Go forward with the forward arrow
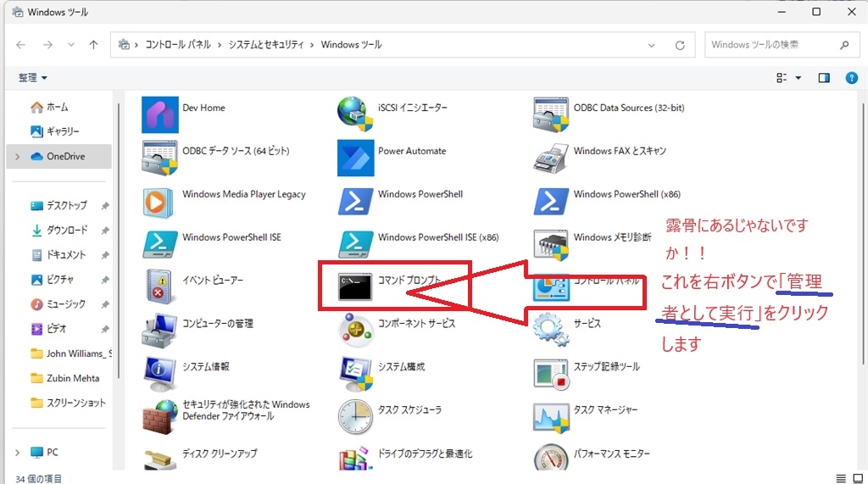The image size is (868, 484). pyautogui.click(x=47, y=45)
